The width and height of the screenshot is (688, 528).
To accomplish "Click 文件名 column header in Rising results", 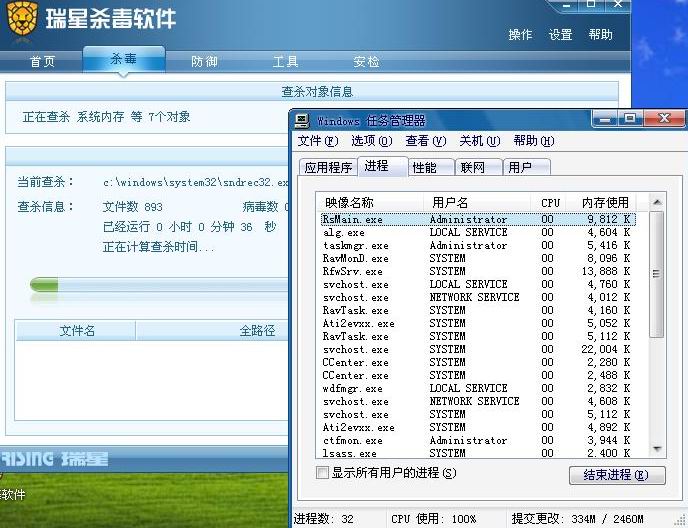I will [x=75, y=330].
